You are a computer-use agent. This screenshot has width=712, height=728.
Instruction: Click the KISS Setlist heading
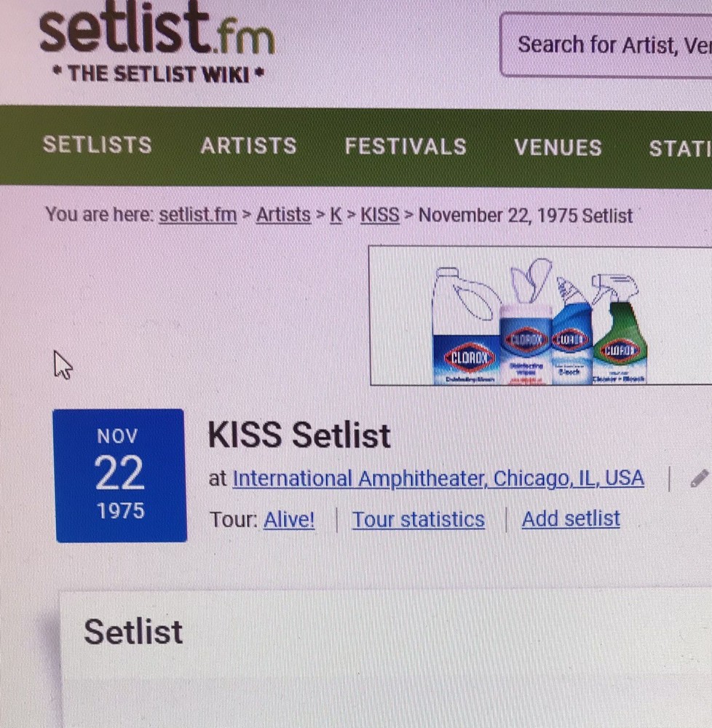click(299, 435)
